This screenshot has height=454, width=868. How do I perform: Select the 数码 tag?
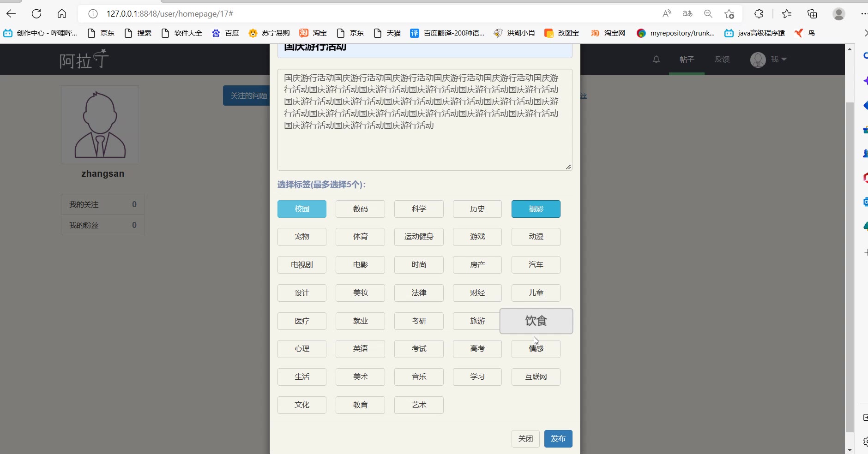[x=360, y=209]
